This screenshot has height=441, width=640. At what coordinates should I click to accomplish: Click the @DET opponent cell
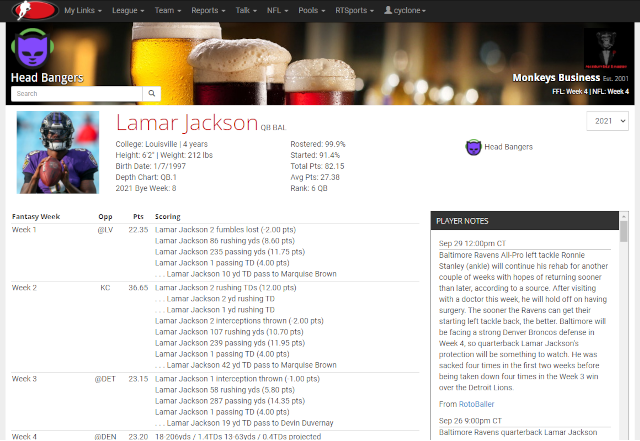pos(105,379)
